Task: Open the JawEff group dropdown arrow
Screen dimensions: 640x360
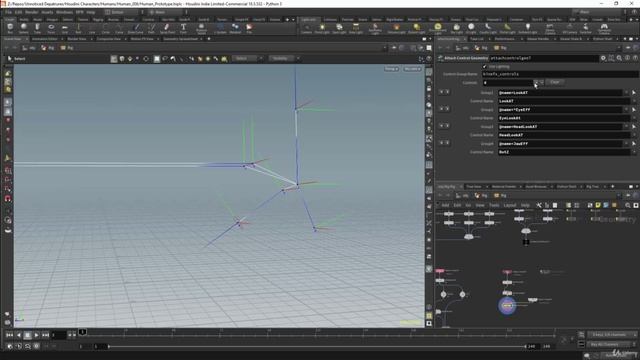Action: 626,143
